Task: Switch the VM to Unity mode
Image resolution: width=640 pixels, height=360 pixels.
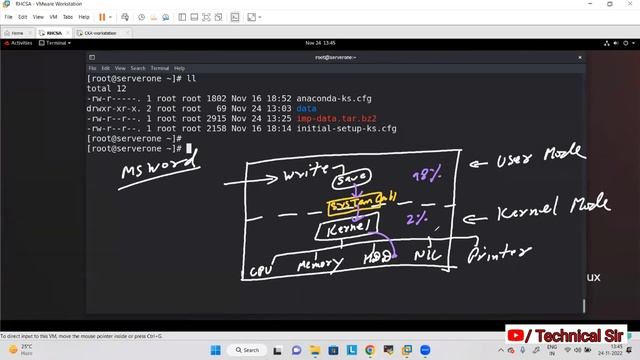Action: 219,17
